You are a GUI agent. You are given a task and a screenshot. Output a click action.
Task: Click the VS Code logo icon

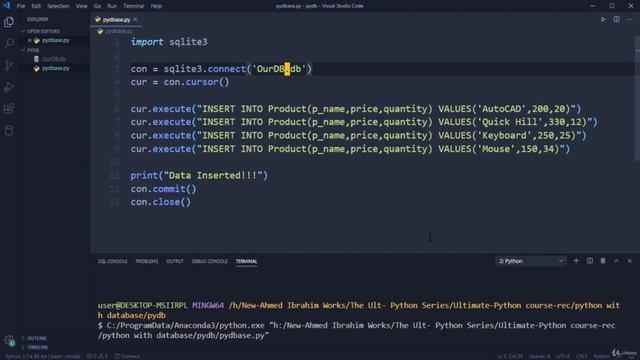[7, 6]
